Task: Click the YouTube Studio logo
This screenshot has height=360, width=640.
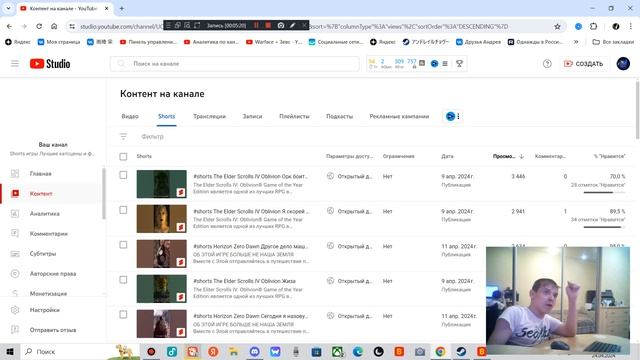Action: [x=50, y=64]
